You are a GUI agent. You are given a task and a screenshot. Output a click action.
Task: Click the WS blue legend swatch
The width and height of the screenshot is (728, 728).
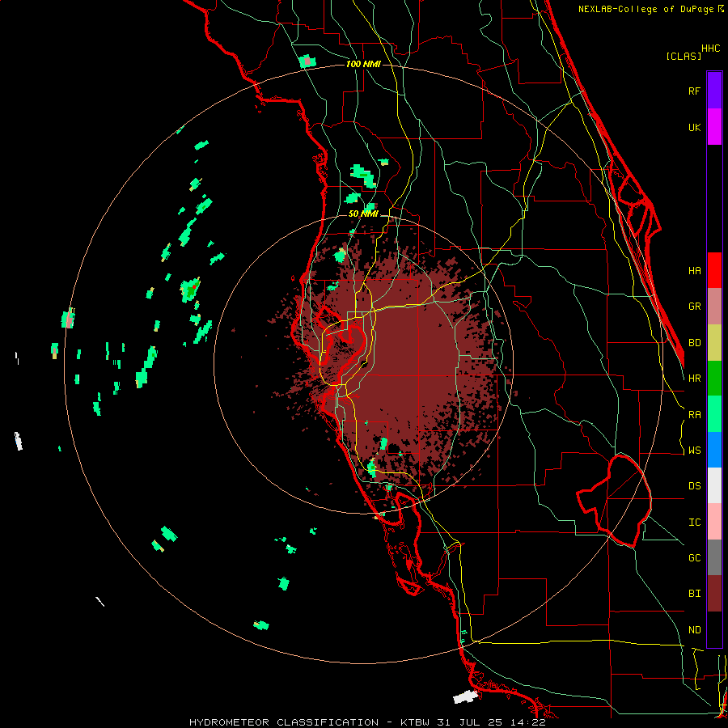[x=714, y=450]
